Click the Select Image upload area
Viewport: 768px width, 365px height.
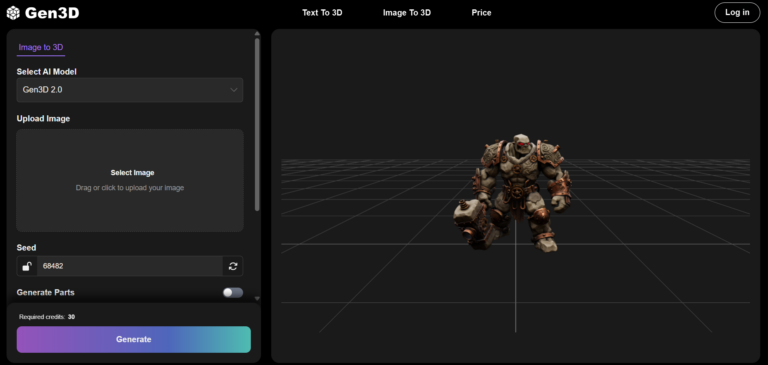pos(130,180)
